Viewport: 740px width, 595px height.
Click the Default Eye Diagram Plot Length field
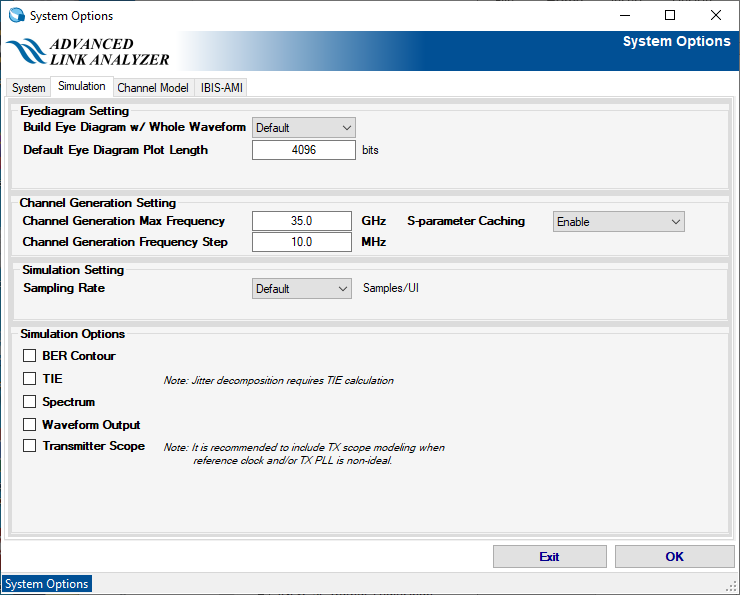click(x=303, y=150)
